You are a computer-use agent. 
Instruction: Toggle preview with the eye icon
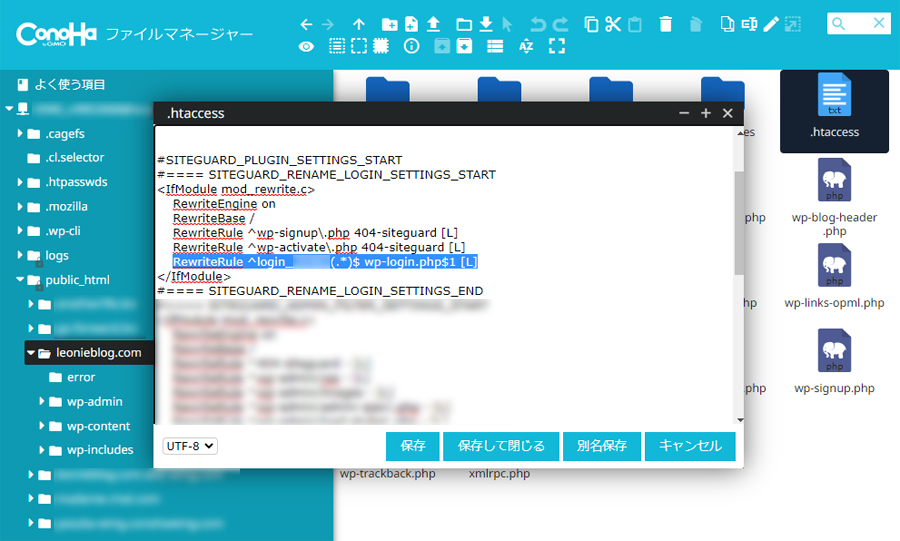click(307, 46)
